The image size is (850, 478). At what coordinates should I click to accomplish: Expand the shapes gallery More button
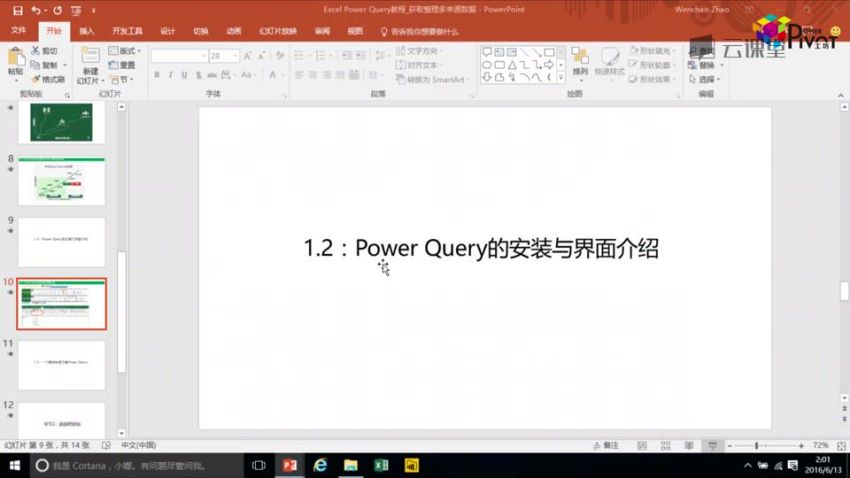[561, 78]
